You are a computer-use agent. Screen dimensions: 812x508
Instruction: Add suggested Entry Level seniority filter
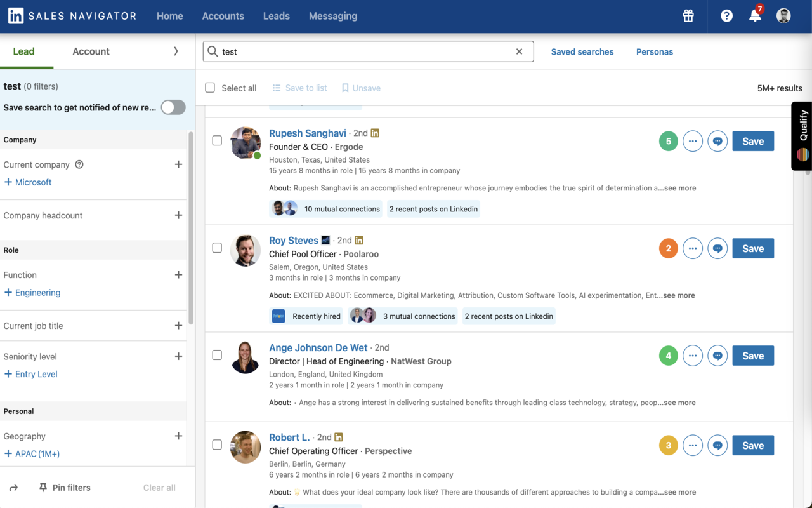[x=30, y=374]
